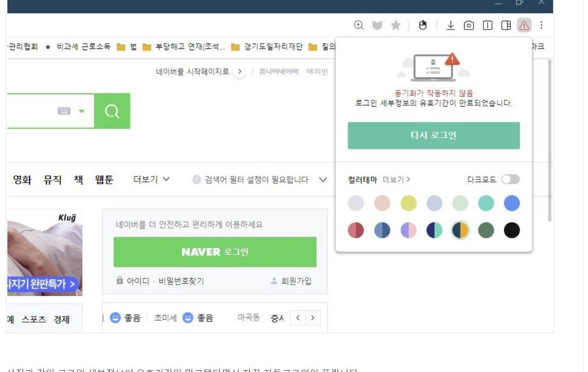Select the light gray color theme

[356, 203]
